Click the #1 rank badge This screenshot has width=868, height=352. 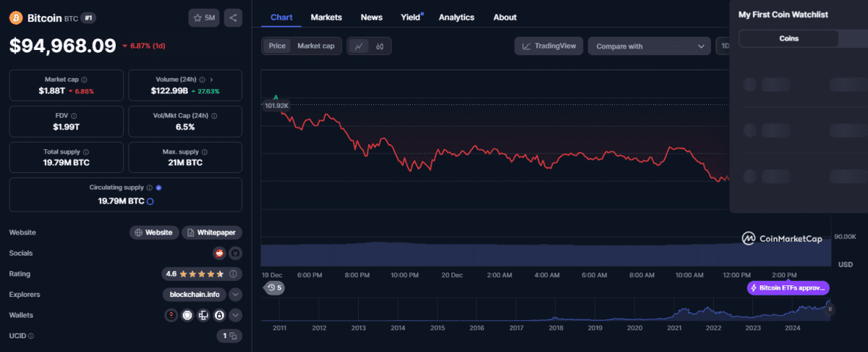[x=87, y=17]
